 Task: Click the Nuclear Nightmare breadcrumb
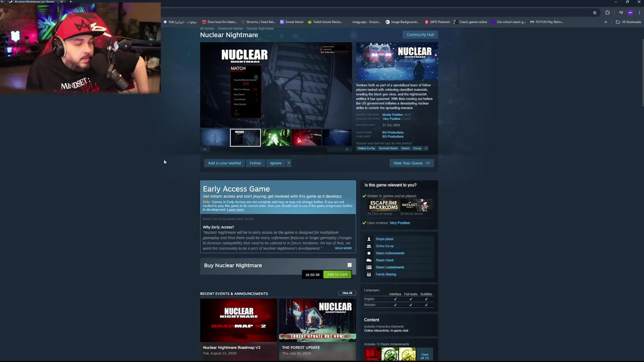click(260, 29)
